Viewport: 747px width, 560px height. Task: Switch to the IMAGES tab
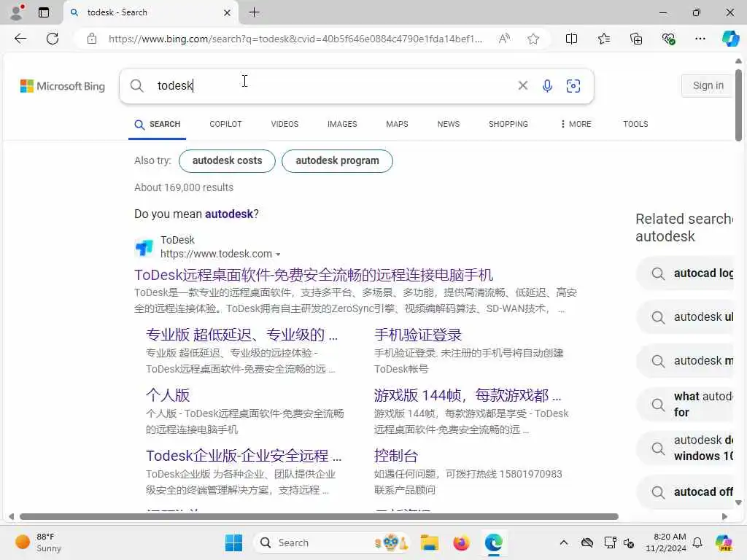(342, 124)
